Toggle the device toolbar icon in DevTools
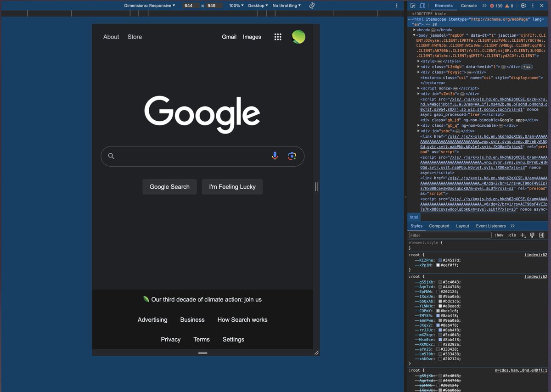This screenshot has height=392, width=551. click(423, 6)
